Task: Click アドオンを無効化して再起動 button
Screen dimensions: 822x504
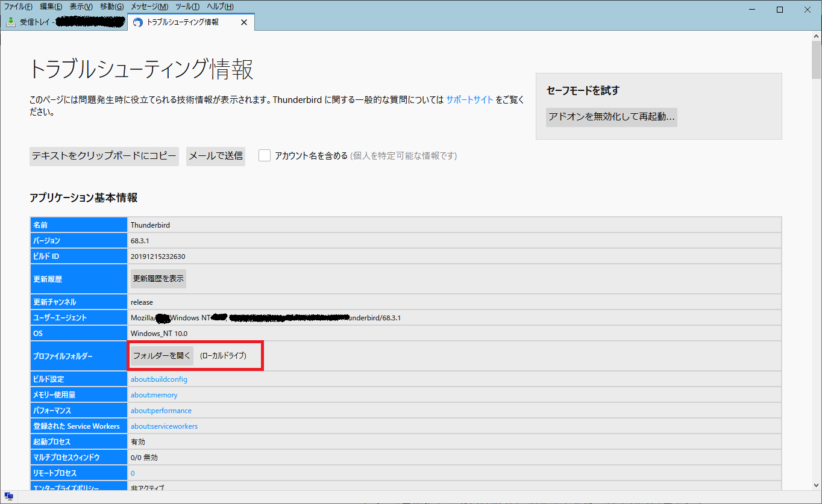Action: pos(612,117)
